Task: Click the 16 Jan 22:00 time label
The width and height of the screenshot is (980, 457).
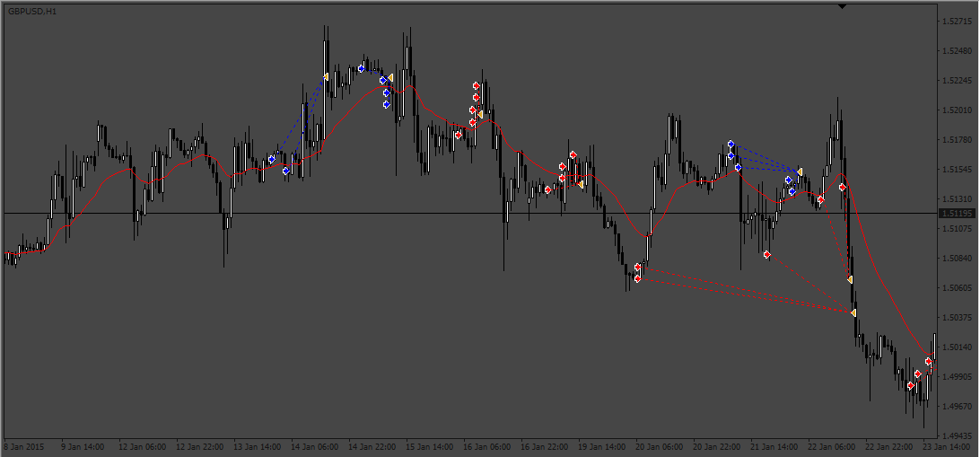Action: (x=547, y=448)
